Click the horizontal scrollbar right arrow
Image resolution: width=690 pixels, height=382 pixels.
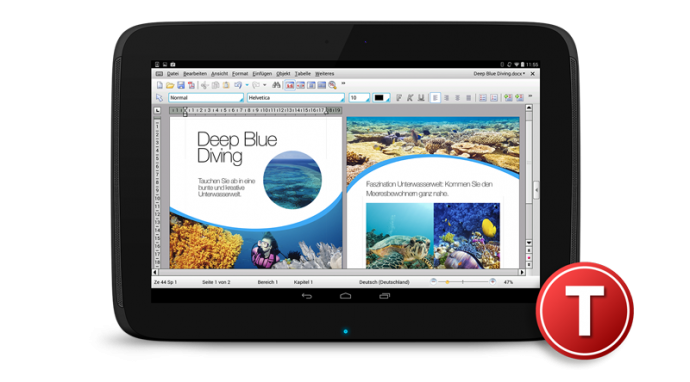(522, 272)
